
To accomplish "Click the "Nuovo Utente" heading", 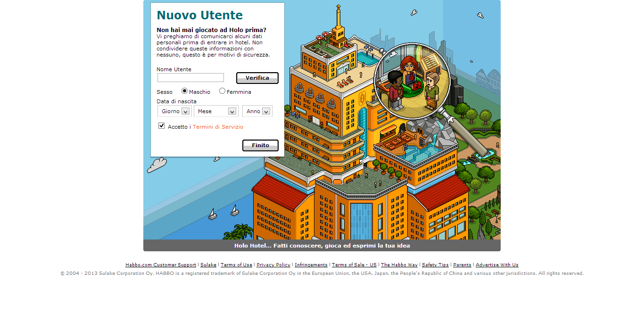I will (x=200, y=15).
